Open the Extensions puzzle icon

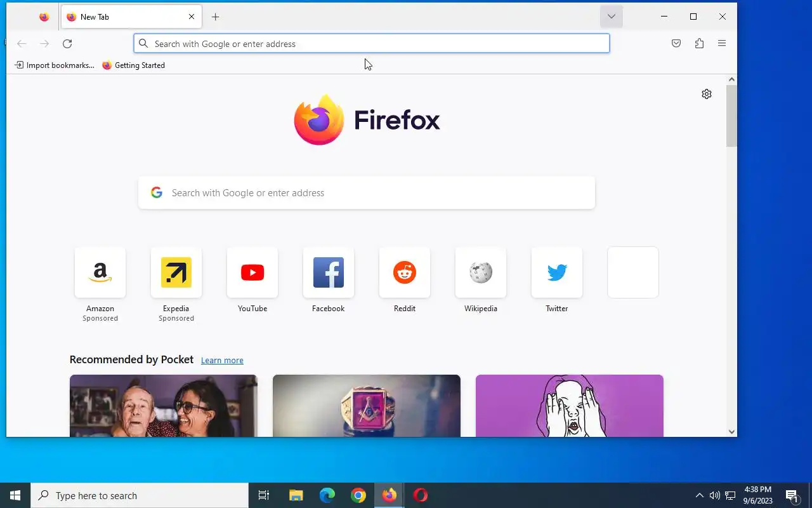699,44
